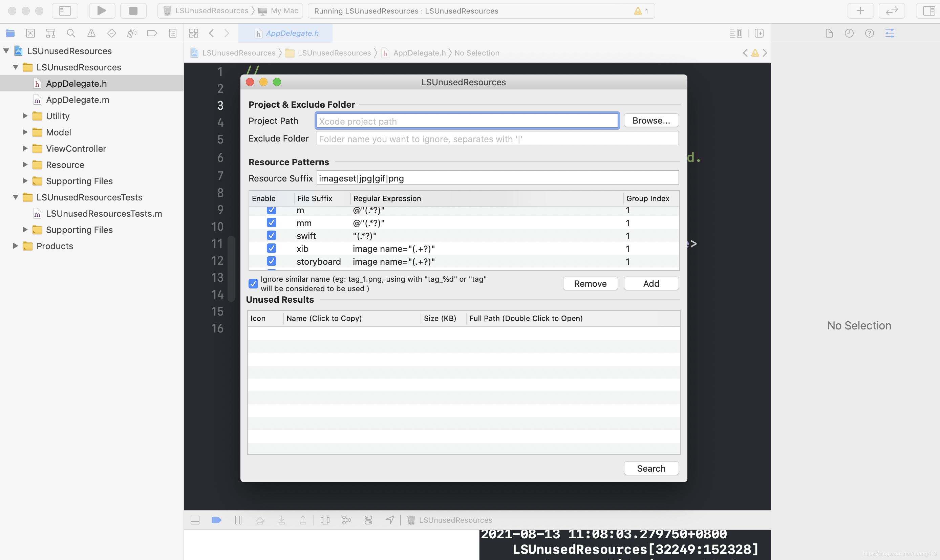Start Search for unused resources
This screenshot has width=940, height=560.
coord(651,468)
